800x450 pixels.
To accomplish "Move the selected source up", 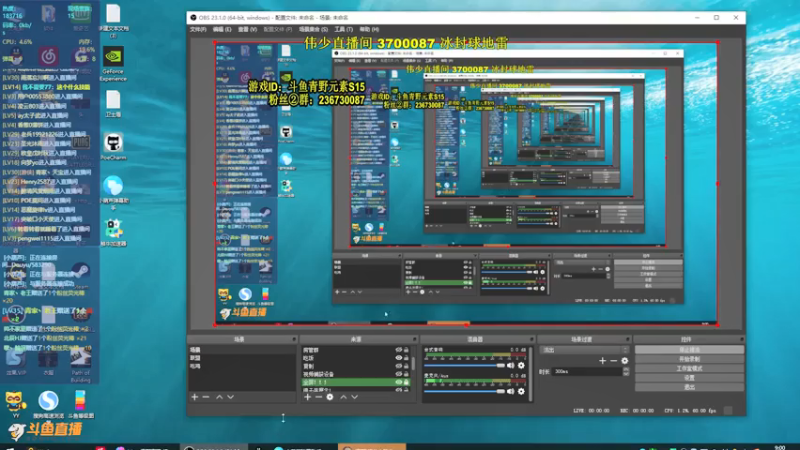I will click(x=343, y=397).
